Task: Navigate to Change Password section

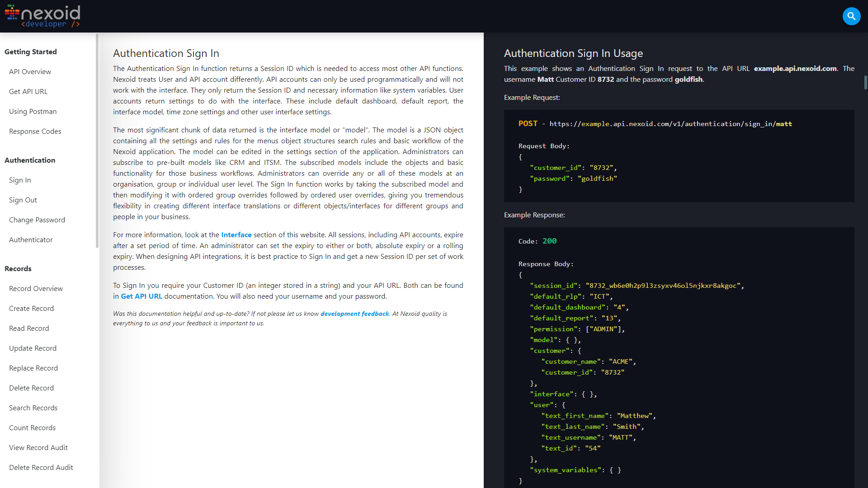Action: pyautogui.click(x=37, y=219)
